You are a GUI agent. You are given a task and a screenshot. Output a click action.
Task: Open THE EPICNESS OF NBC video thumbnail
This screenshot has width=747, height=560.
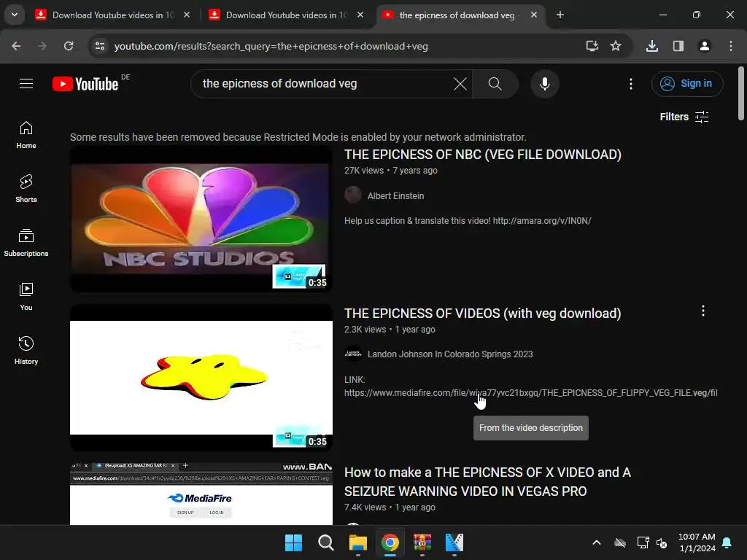[201, 219]
